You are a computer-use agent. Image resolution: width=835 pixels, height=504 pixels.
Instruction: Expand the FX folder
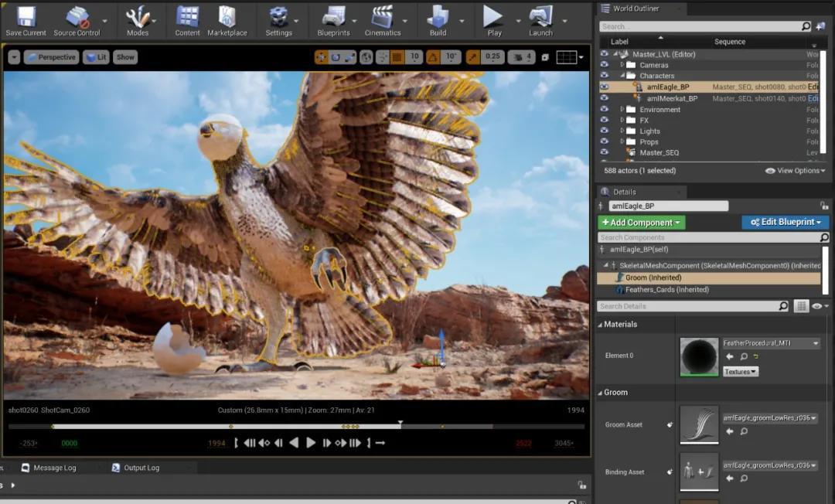pos(622,120)
